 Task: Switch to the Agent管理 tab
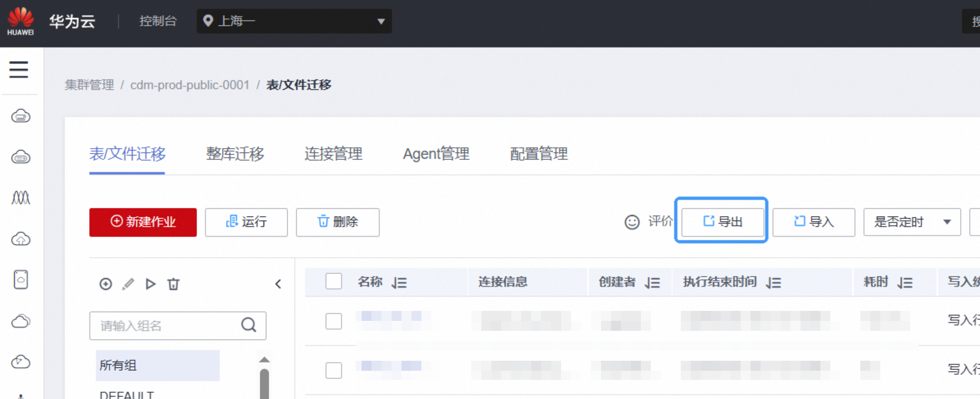pos(436,154)
